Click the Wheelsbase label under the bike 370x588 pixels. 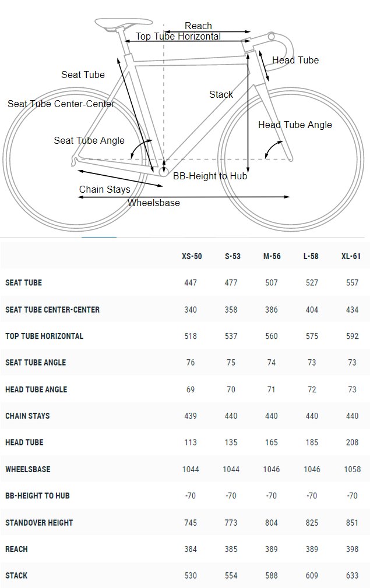pos(153,203)
